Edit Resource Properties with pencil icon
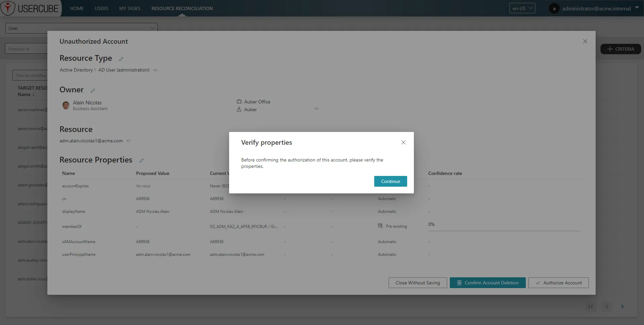Screen dimensions: 644x325 pos(141,160)
